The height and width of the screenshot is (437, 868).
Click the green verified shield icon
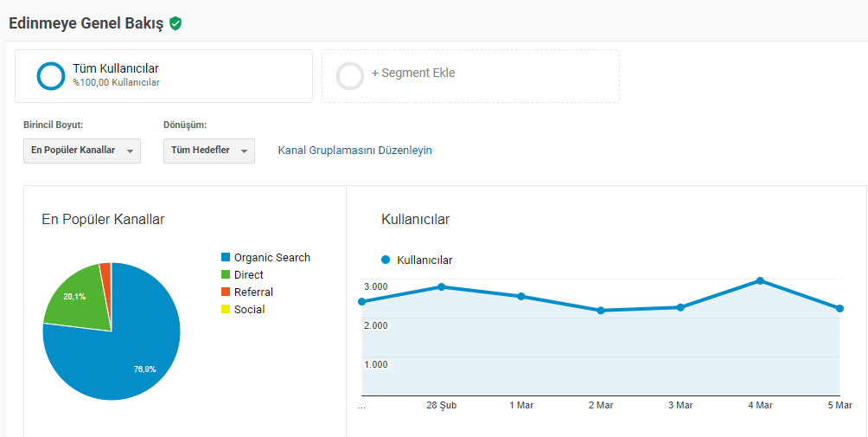(x=176, y=24)
